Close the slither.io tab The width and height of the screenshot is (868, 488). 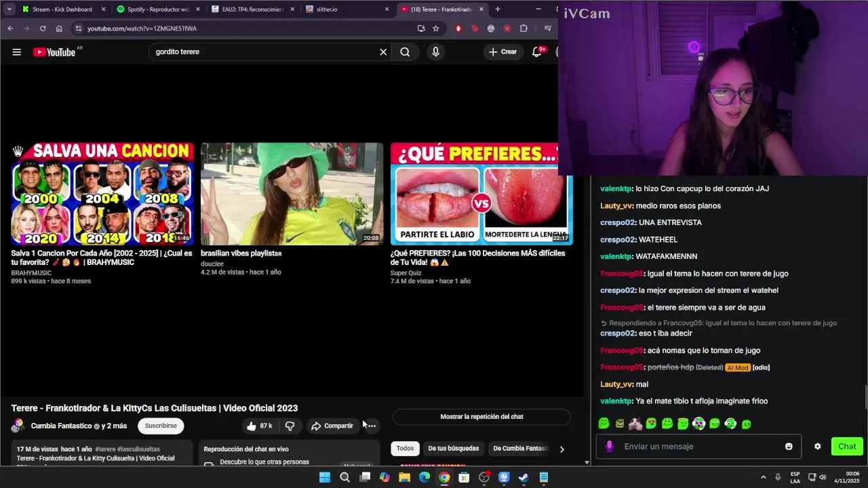(x=387, y=9)
